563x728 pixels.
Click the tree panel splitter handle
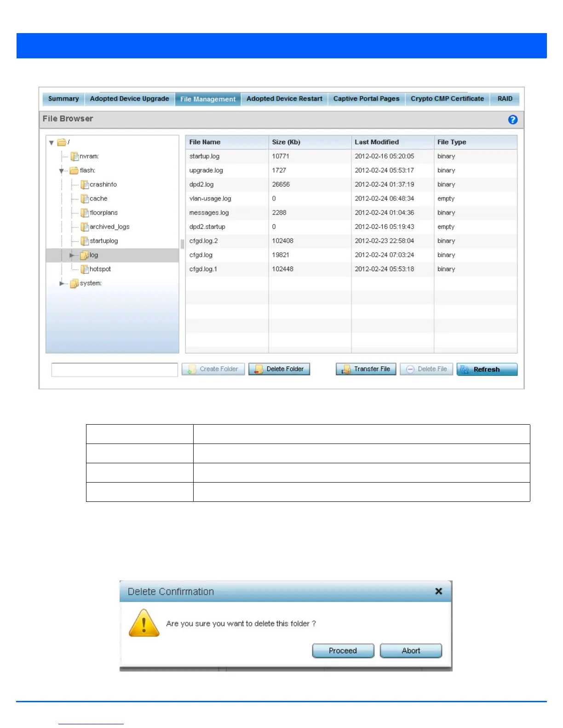pyautogui.click(x=182, y=244)
